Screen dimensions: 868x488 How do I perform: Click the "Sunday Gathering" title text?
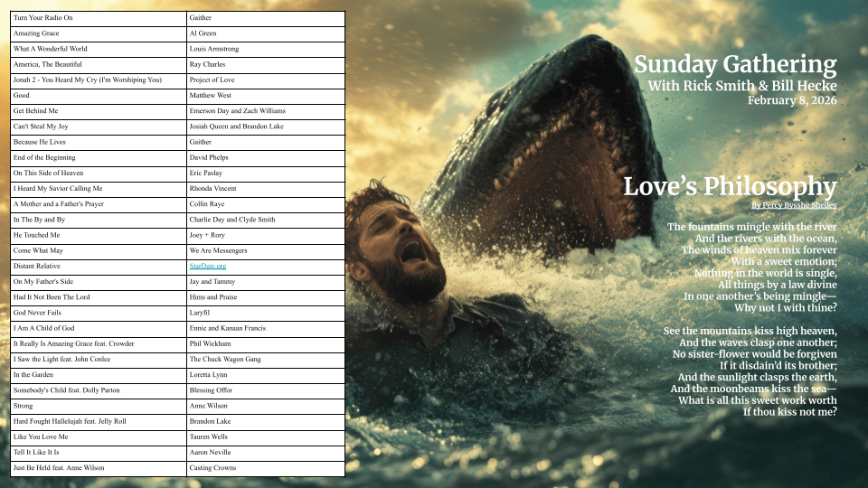tap(734, 64)
